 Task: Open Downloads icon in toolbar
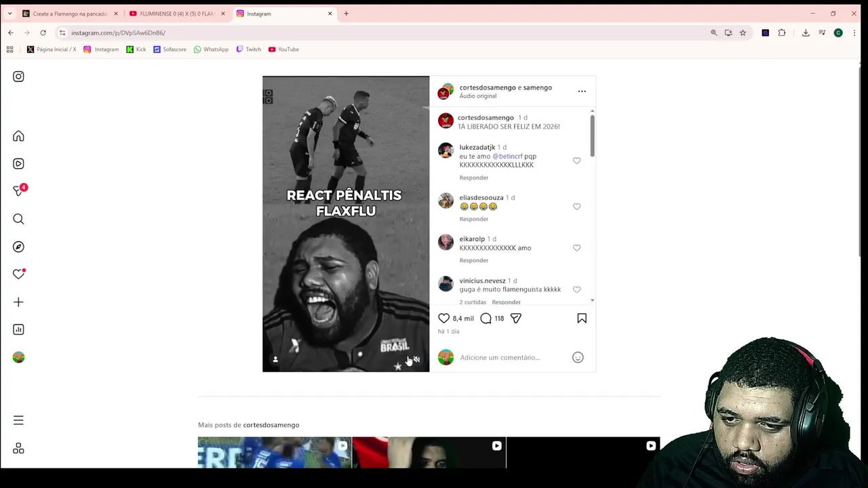(x=806, y=33)
